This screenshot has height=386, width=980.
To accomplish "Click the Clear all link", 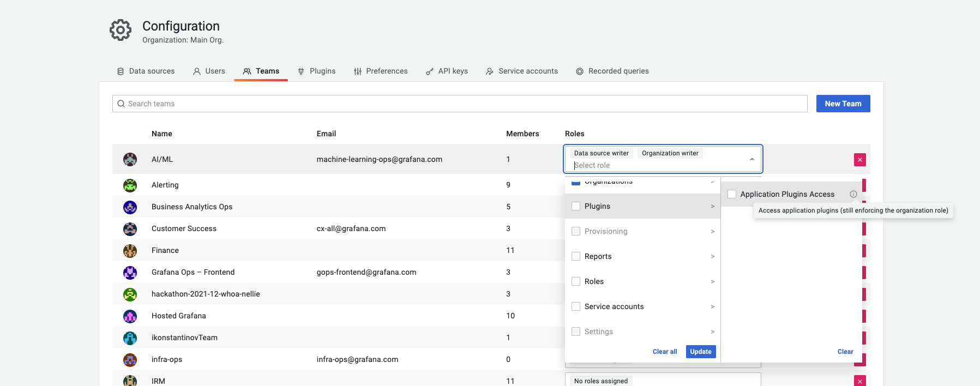I will (664, 352).
